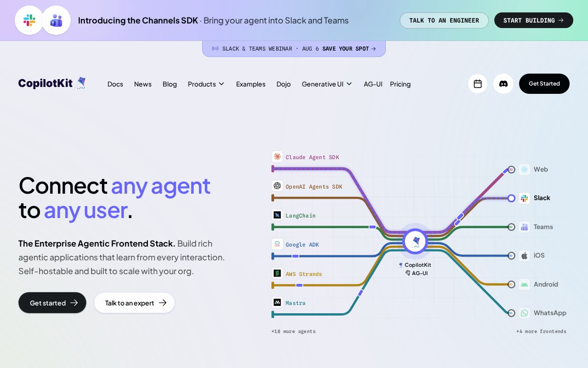This screenshot has width=588, height=368.
Task: Open the Discord icon button
Action: point(503,84)
